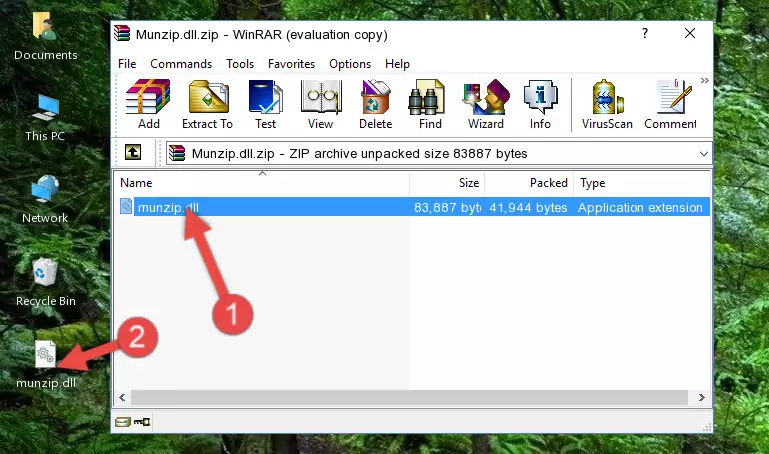Viewport: 769px width, 454px height.
Task: Open the Favorites menu
Action: tap(291, 64)
